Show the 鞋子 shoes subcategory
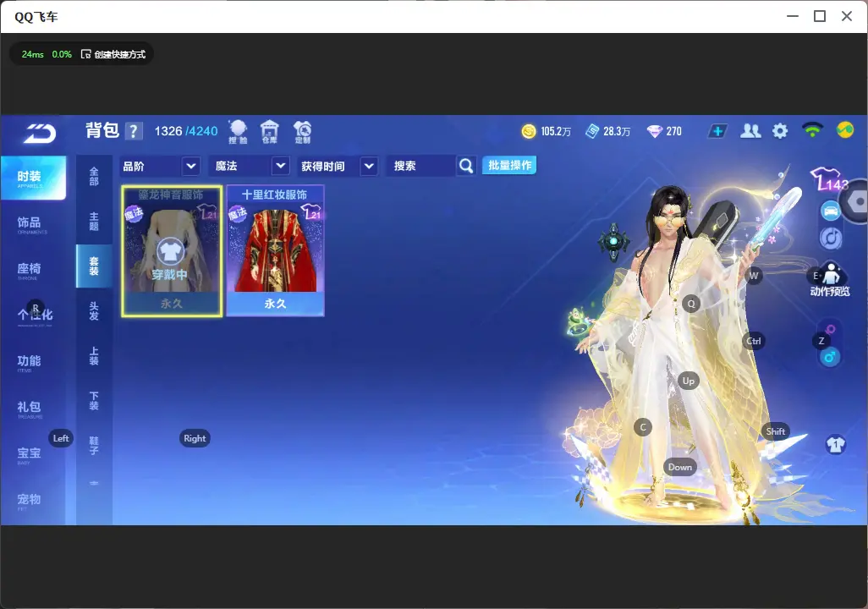Image resolution: width=868 pixels, height=609 pixels. [94, 446]
